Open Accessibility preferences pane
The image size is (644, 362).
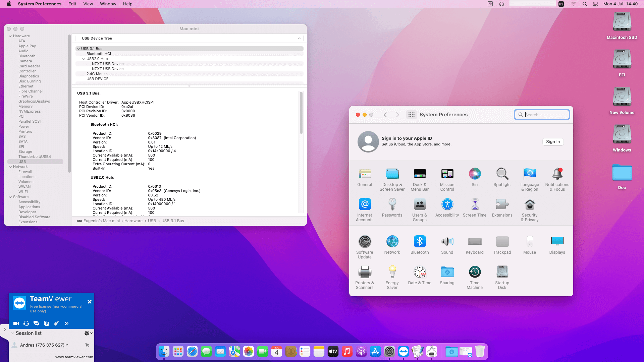coord(447,208)
